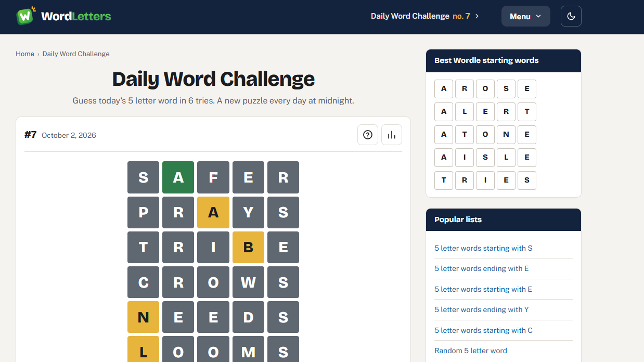Click the M tile in LOOMS
Image resolution: width=644 pixels, height=362 pixels.
point(248,349)
